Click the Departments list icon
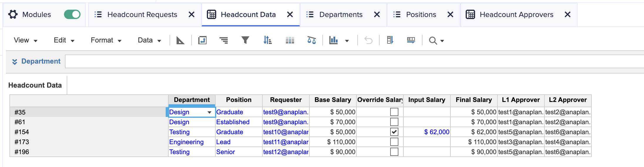Image resolution: width=644 pixels, height=167 pixels. [x=310, y=14]
